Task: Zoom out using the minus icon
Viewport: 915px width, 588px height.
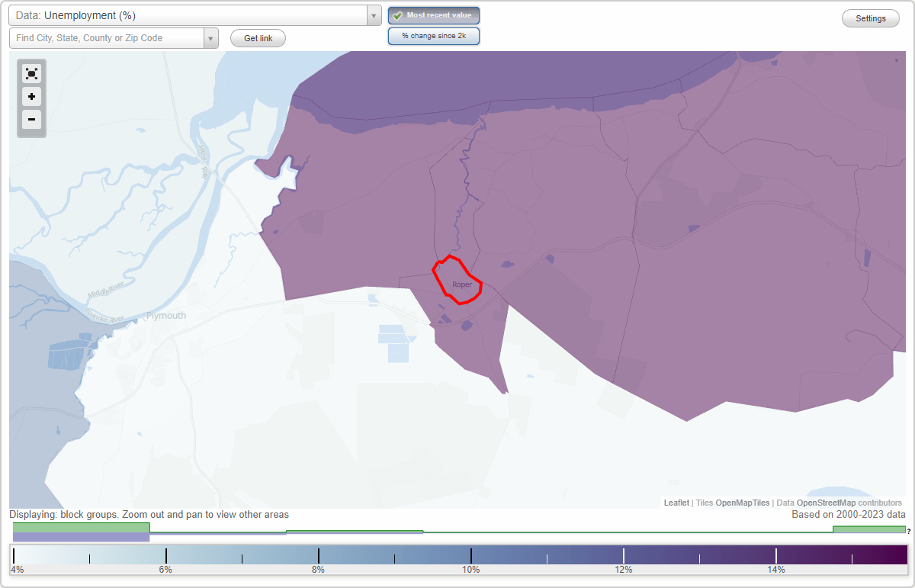Action: coord(31,120)
